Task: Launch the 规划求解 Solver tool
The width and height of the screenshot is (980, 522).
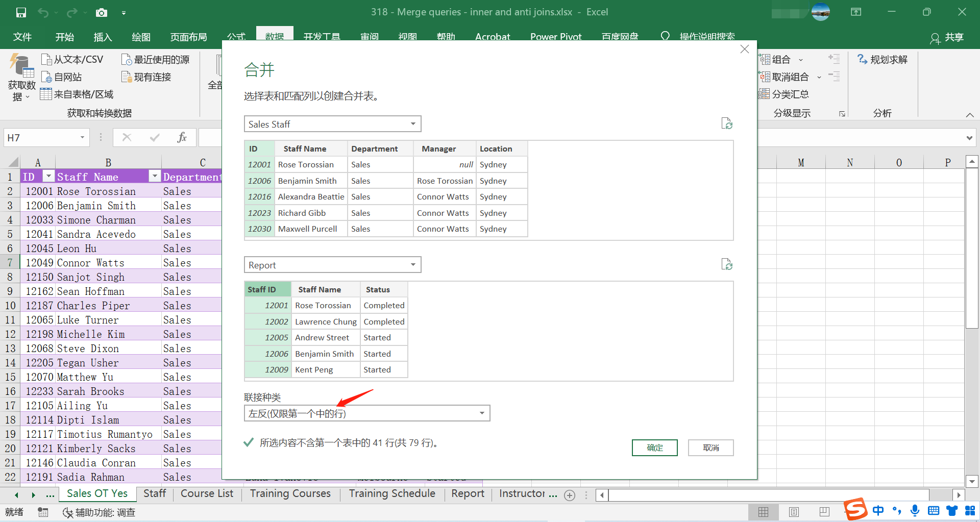Action: coord(883,59)
